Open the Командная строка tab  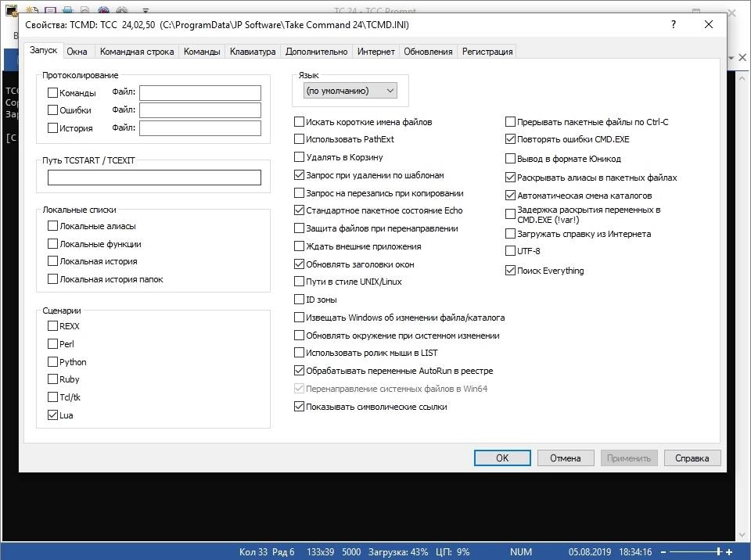pyautogui.click(x=137, y=52)
